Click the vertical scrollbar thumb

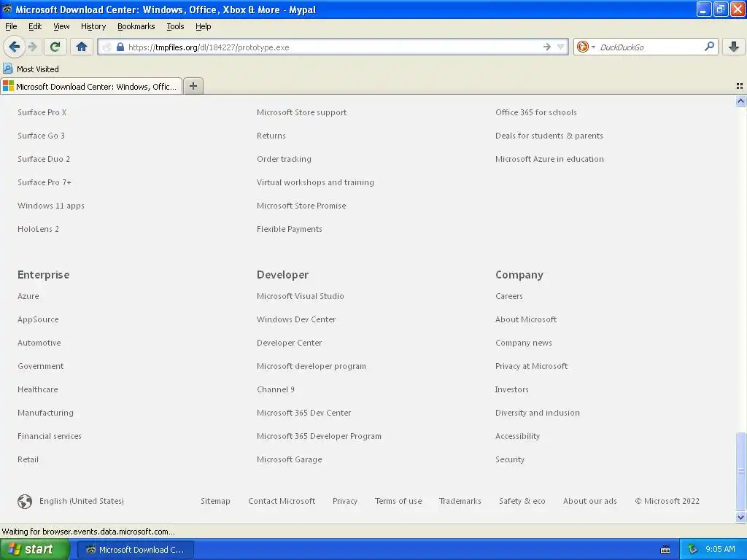pos(740,470)
